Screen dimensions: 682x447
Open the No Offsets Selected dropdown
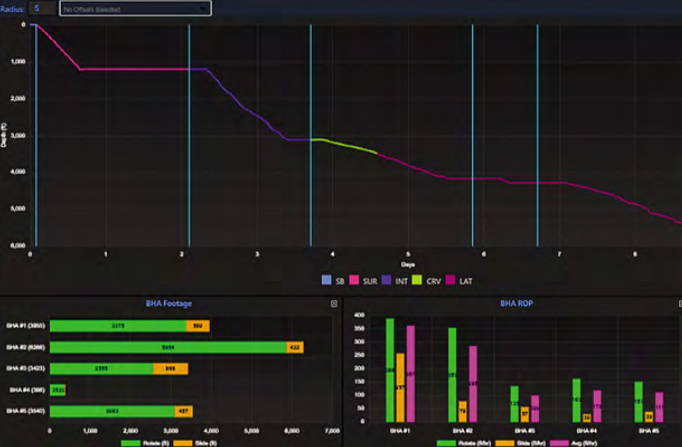point(135,8)
